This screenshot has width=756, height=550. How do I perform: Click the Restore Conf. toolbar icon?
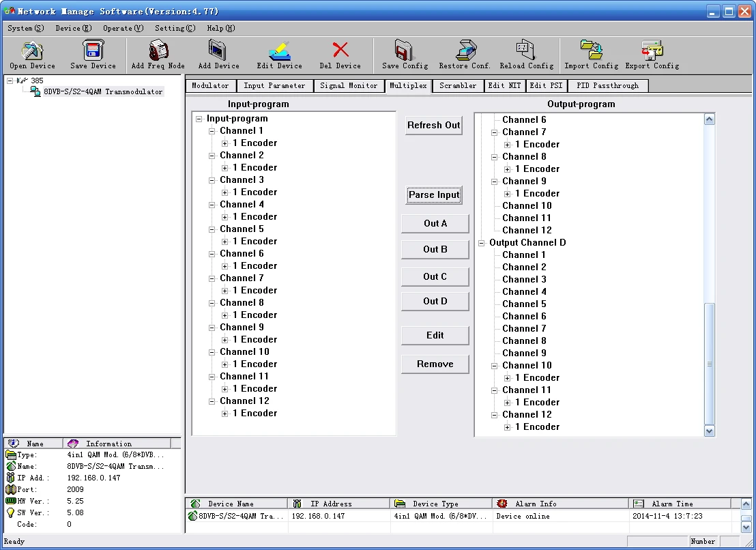tap(465, 51)
